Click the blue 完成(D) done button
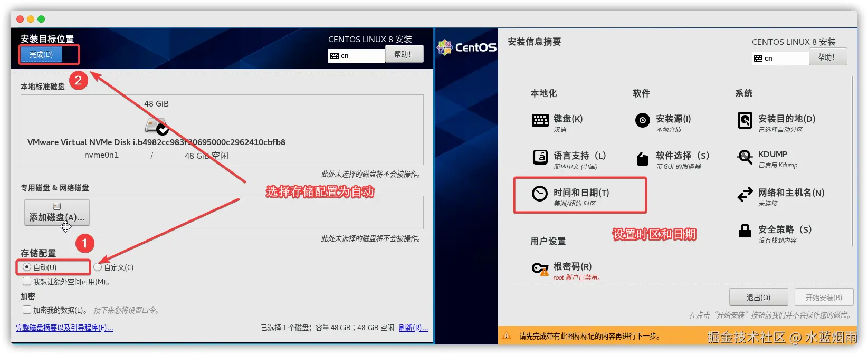Screen dimensions: 868x355 [x=41, y=54]
